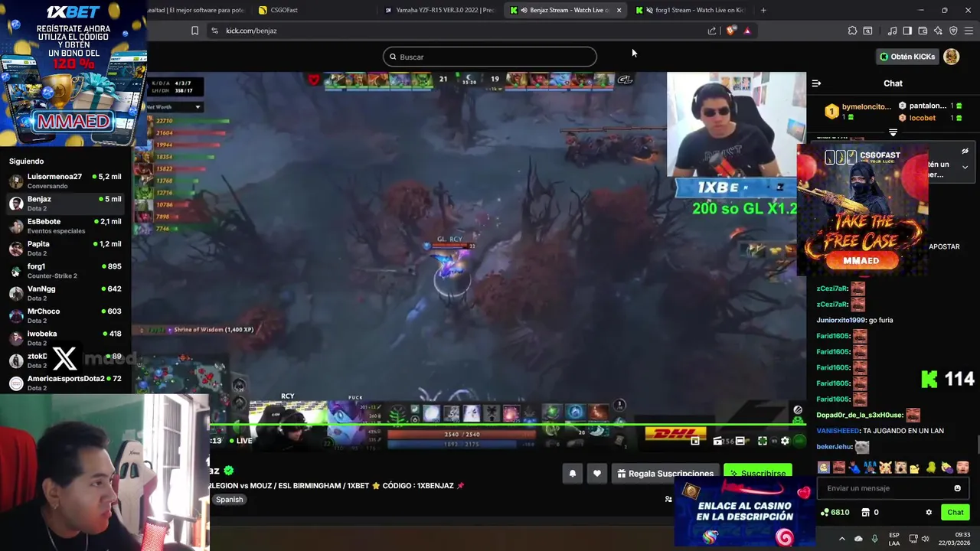This screenshot has width=980, height=551.
Task: Open the Brave Shields lion icon
Action: tap(731, 31)
